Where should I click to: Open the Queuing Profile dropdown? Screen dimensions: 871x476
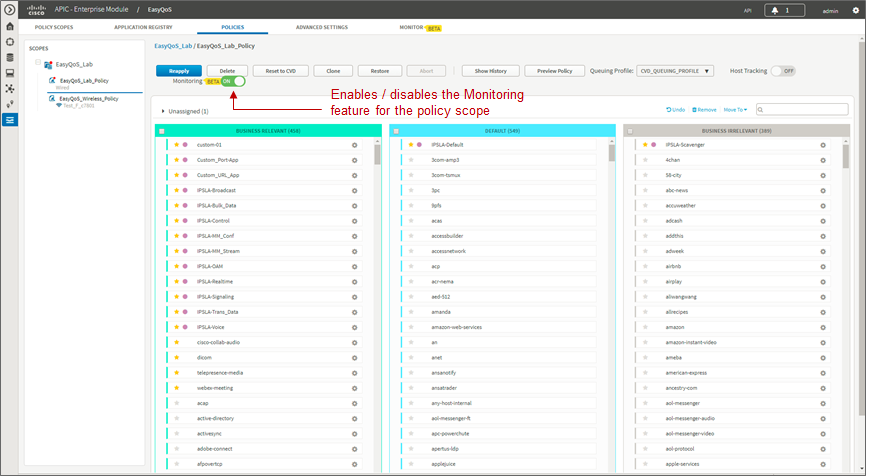(675, 71)
